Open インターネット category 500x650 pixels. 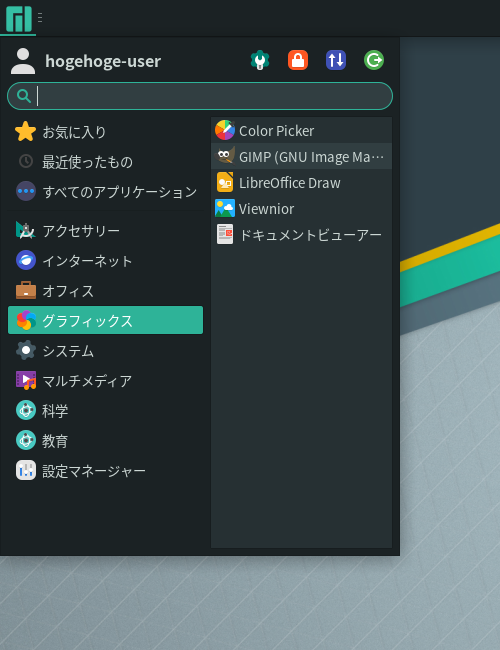(x=105, y=260)
